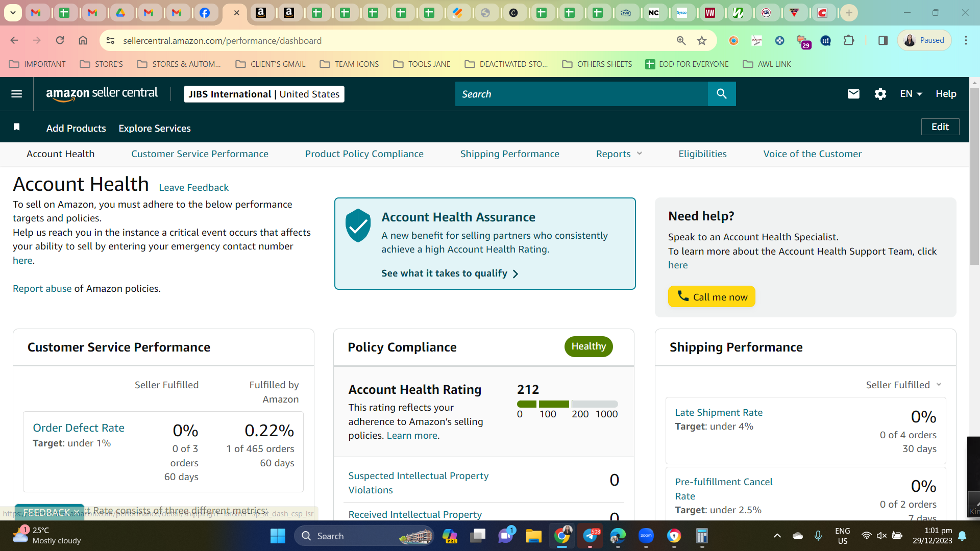Open the Eligibilities tab

[702, 154]
